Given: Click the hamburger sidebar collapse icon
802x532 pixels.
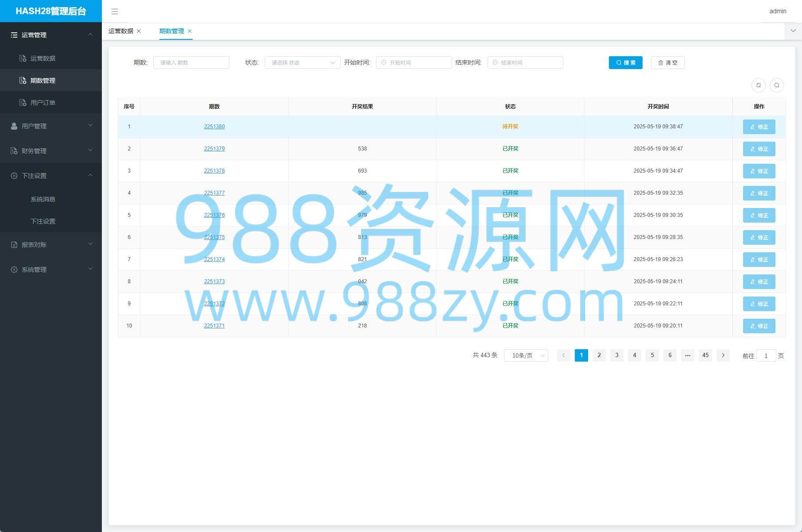Looking at the screenshot, I should click(115, 12).
